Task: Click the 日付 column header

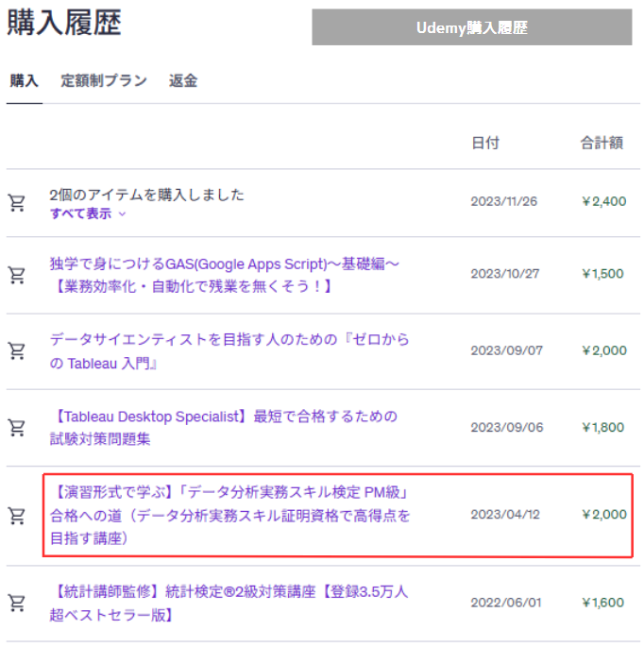Action: (x=485, y=144)
